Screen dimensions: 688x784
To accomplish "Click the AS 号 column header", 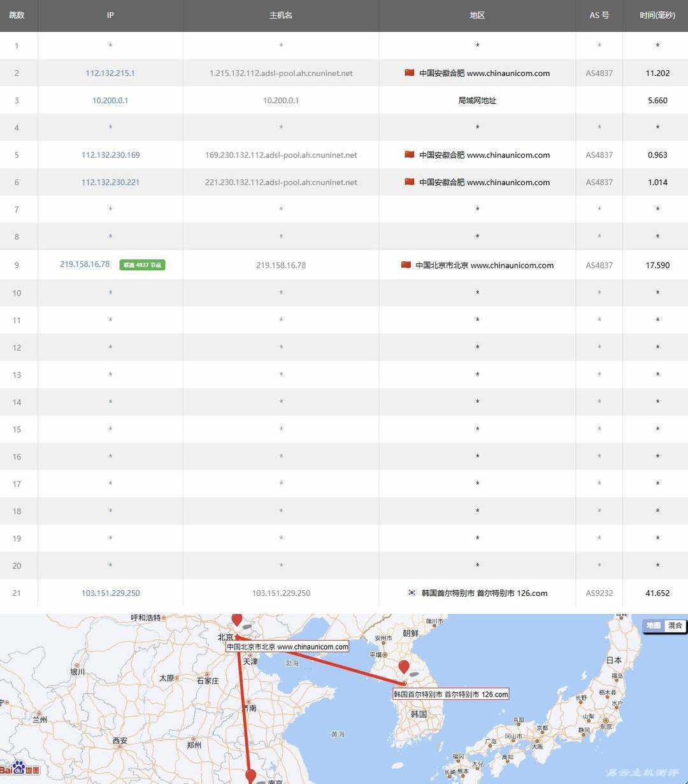I will 599,15.
